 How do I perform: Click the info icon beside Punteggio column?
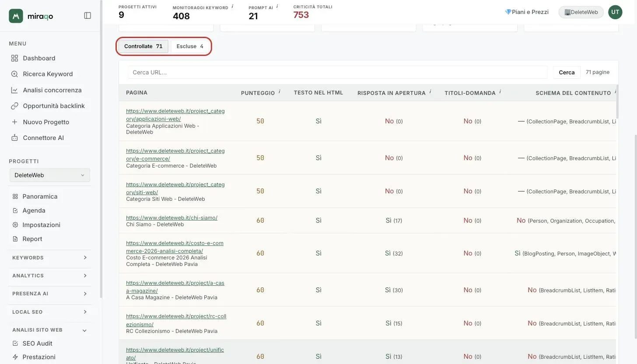(279, 92)
